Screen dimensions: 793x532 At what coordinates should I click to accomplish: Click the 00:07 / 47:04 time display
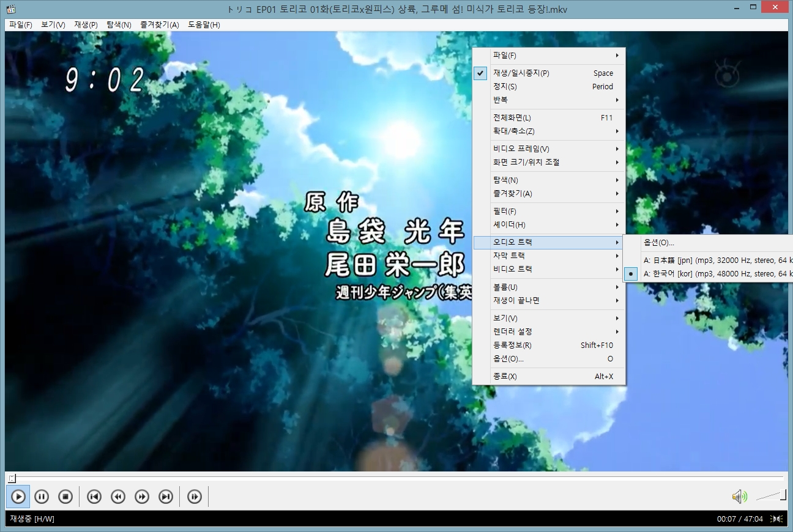[x=740, y=519]
